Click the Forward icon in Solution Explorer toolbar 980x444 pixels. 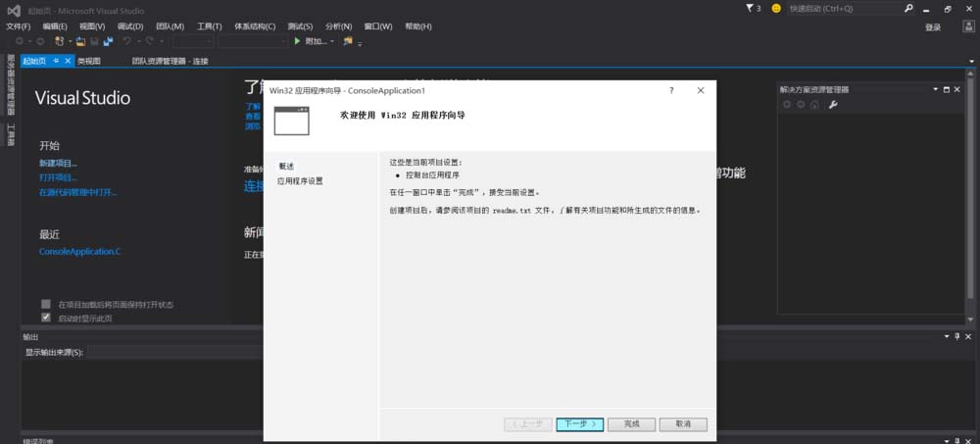coord(801,105)
